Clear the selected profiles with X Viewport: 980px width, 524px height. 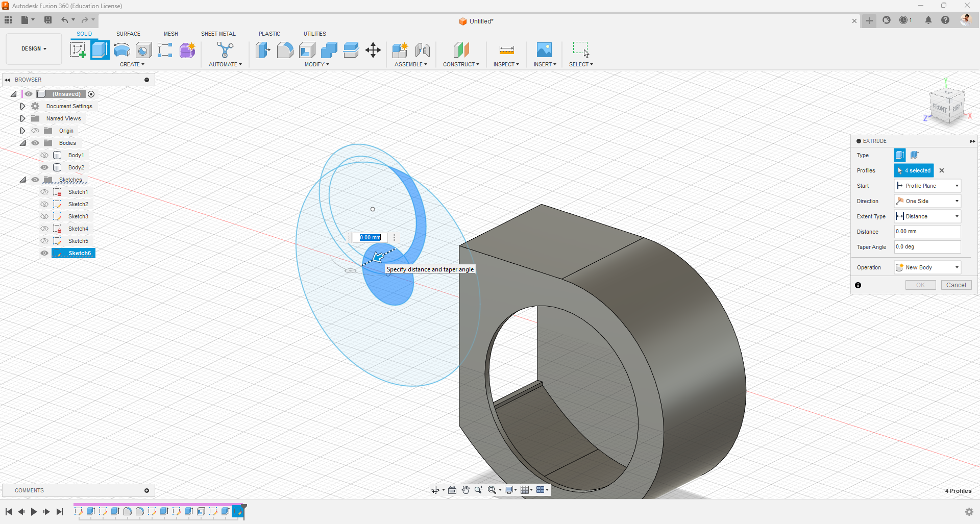[x=942, y=170]
